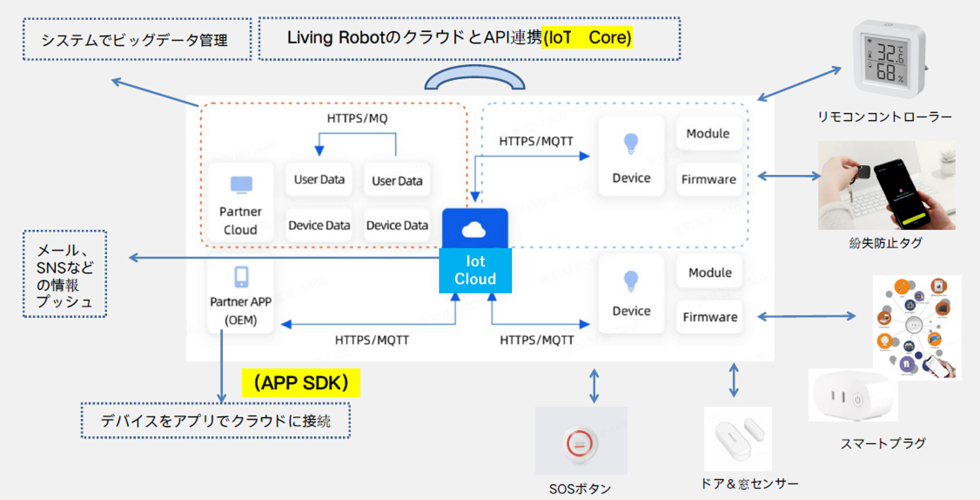Viewport: 980px width, 500px height.
Task: Click the door and window sensor image
Action: (738, 439)
